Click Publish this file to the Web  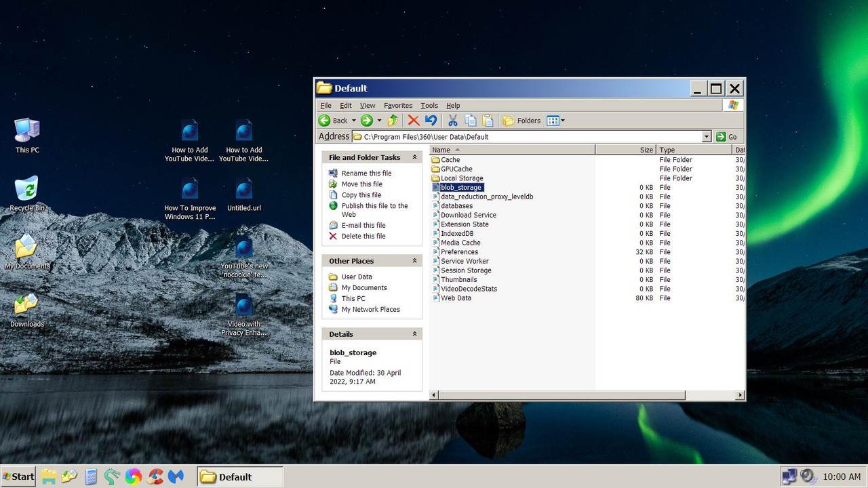[x=374, y=210]
